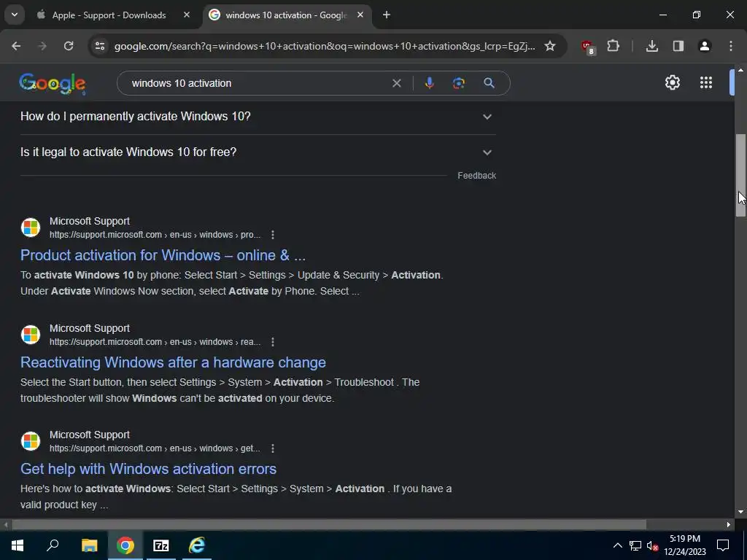Reload the current page

click(69, 46)
